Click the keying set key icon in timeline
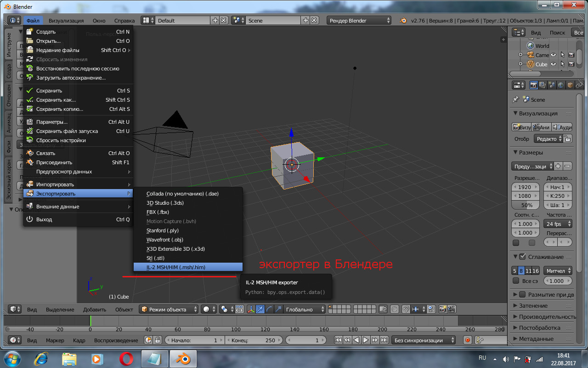This screenshot has width=588, height=368. point(480,340)
